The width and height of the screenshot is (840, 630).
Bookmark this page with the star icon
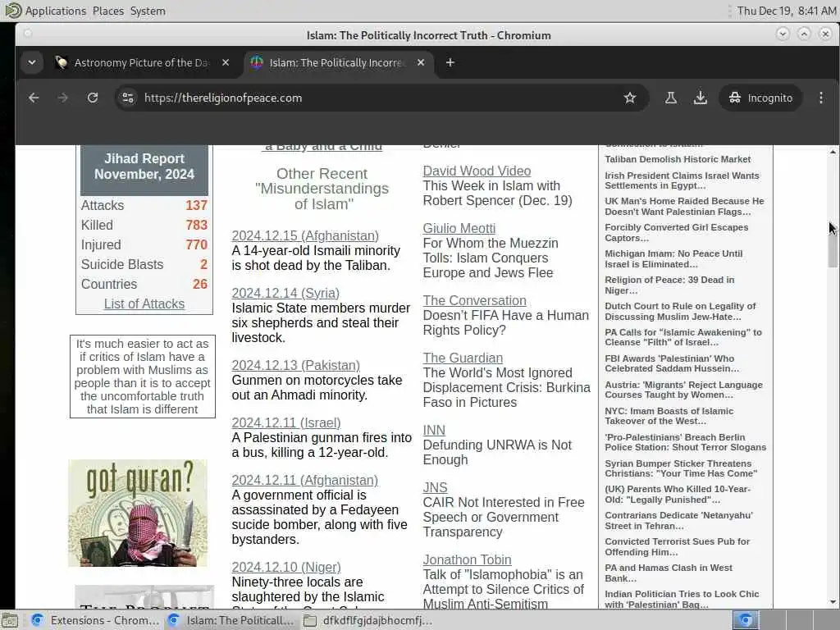point(630,98)
